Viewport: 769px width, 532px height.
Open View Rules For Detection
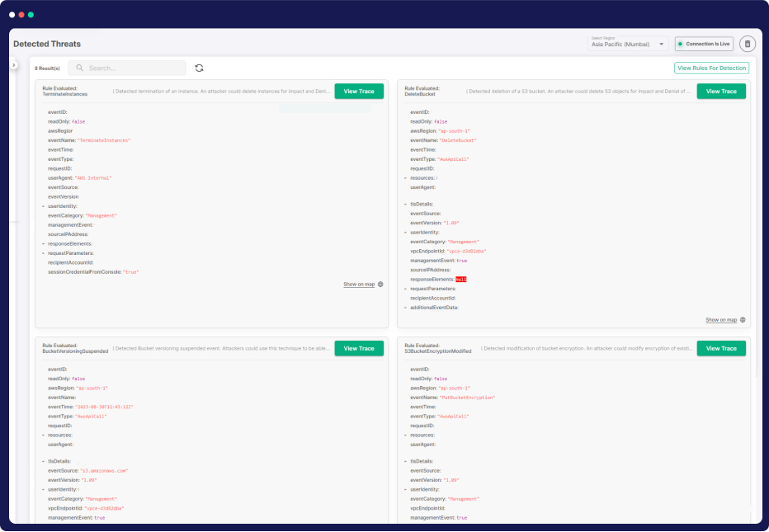coord(711,68)
